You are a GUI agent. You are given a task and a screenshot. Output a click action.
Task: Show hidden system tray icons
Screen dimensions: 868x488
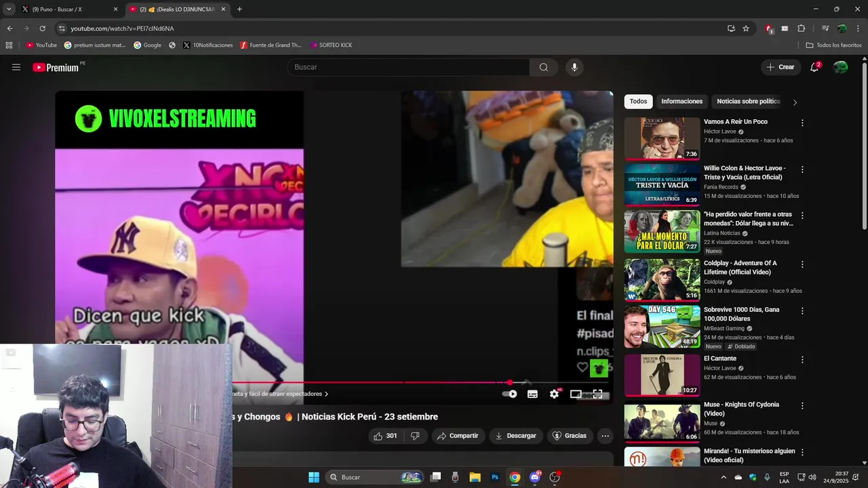click(x=723, y=477)
